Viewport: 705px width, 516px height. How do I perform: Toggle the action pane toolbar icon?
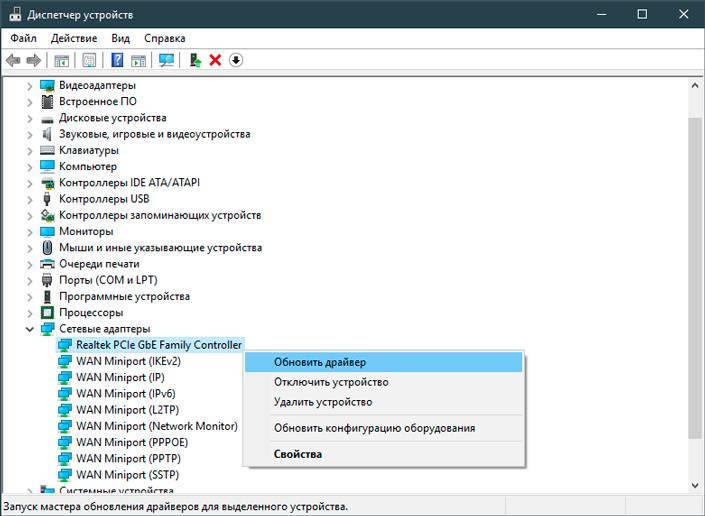138,60
